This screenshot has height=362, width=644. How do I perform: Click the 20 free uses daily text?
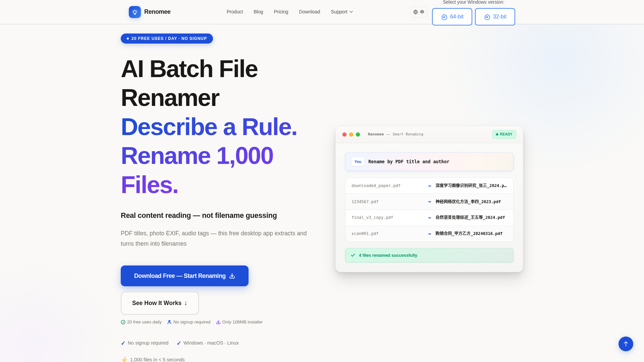144,322
